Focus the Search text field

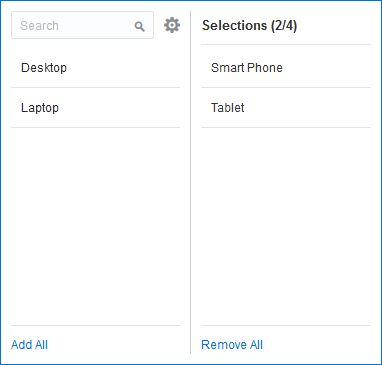click(82, 25)
